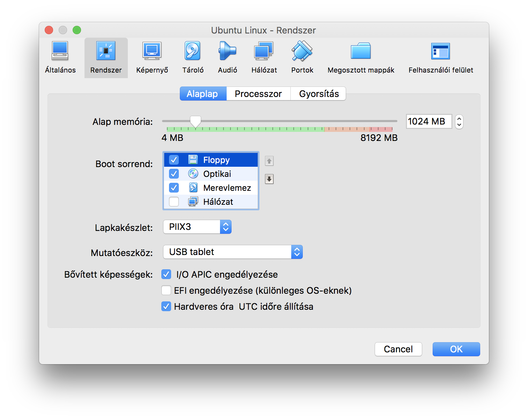Select the Hálózat boot row text
This screenshot has width=528, height=420.
(218, 202)
